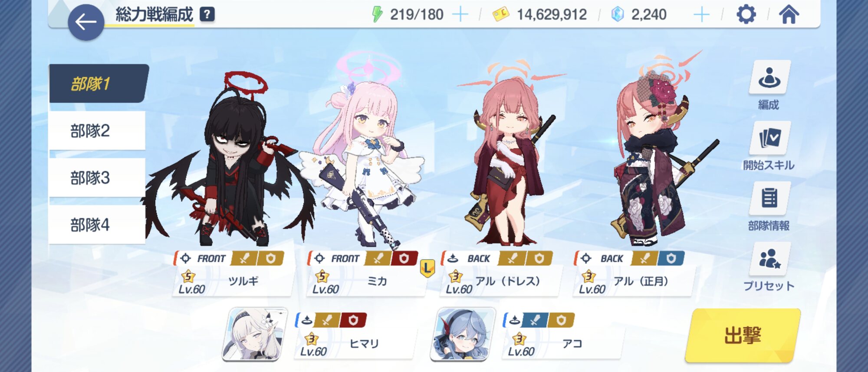Select 部隊1 tab

[x=98, y=83]
